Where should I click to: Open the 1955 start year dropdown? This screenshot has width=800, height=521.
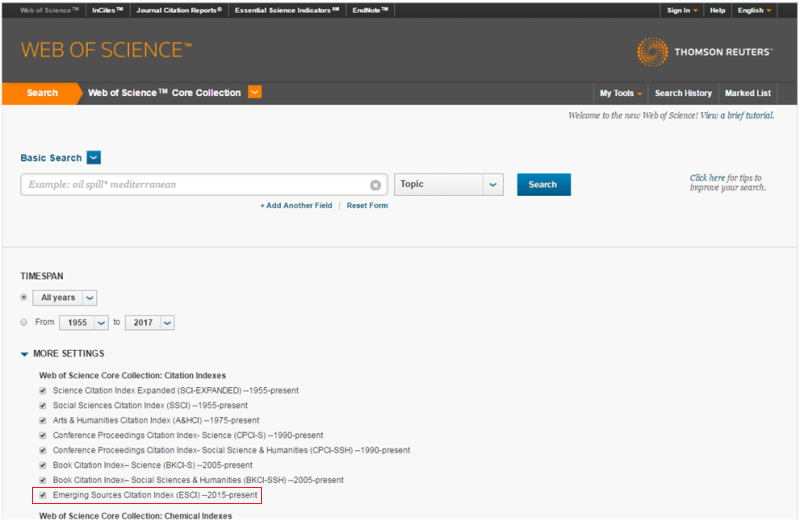pos(84,322)
